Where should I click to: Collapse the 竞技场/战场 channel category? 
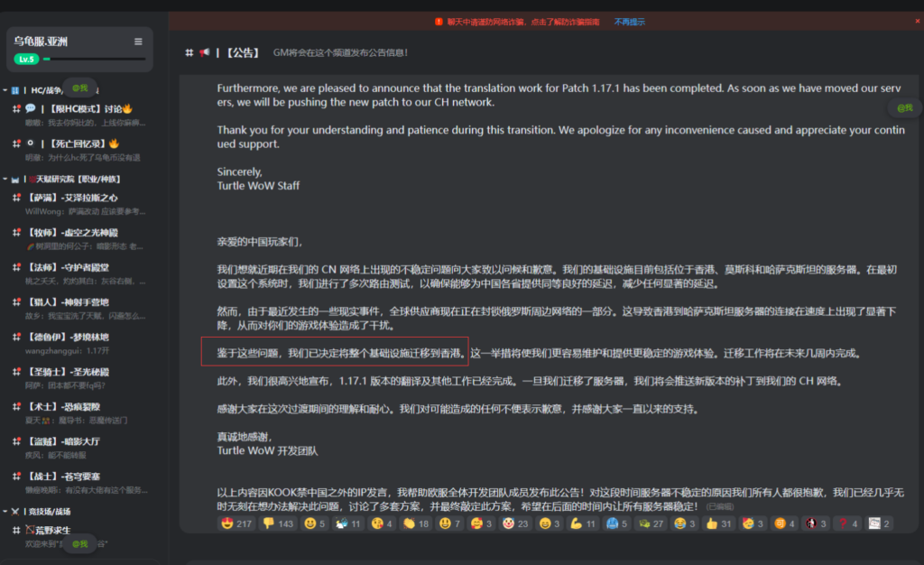[5, 512]
